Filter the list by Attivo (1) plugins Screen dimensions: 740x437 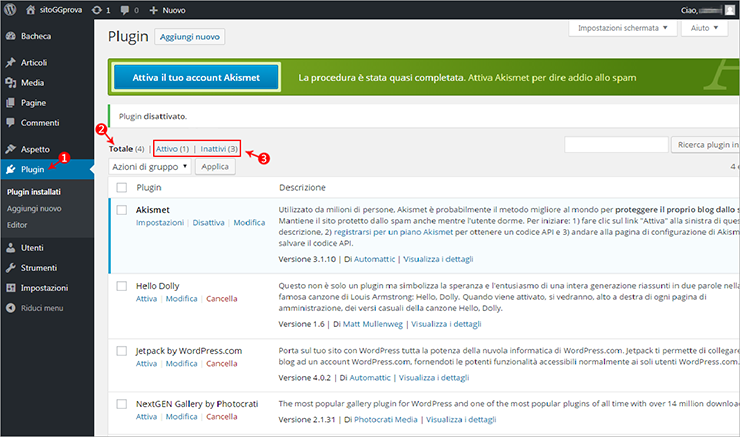[x=172, y=149]
